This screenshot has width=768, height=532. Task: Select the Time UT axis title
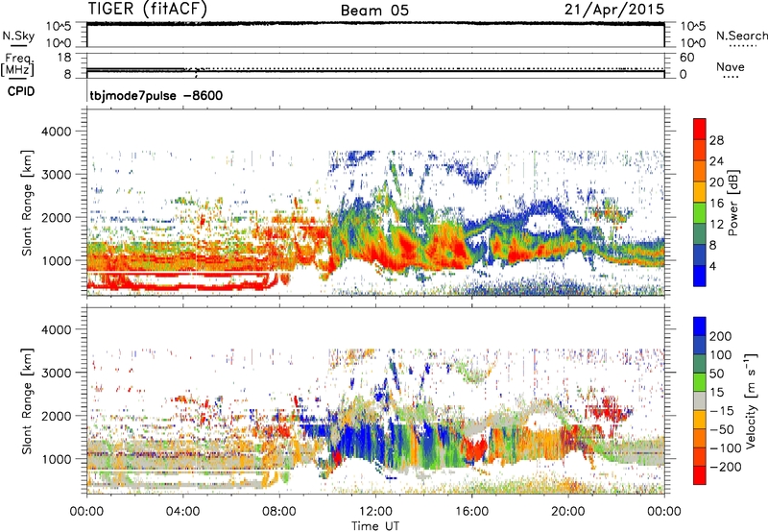click(375, 525)
